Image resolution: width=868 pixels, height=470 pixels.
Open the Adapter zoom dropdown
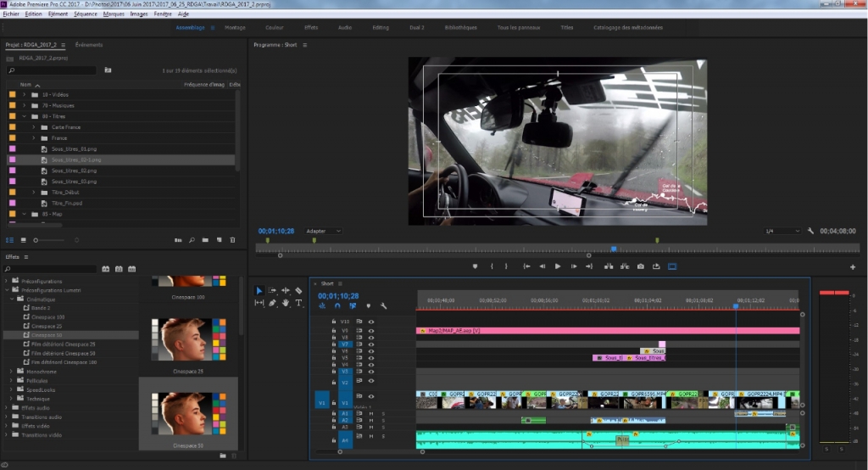(x=323, y=231)
